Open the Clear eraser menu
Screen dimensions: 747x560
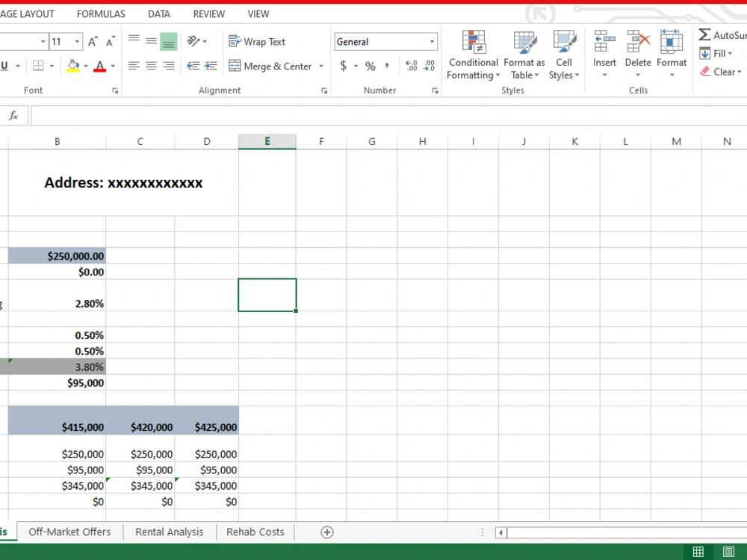720,72
